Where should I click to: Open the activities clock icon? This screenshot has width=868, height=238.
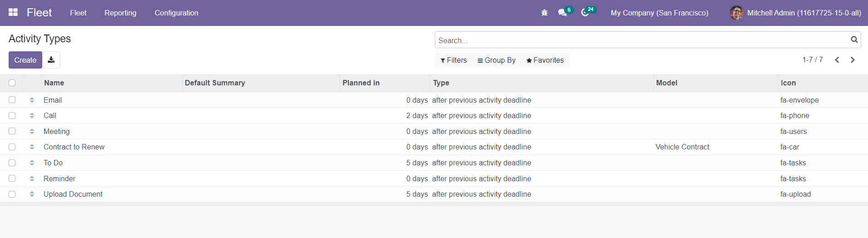click(x=585, y=13)
